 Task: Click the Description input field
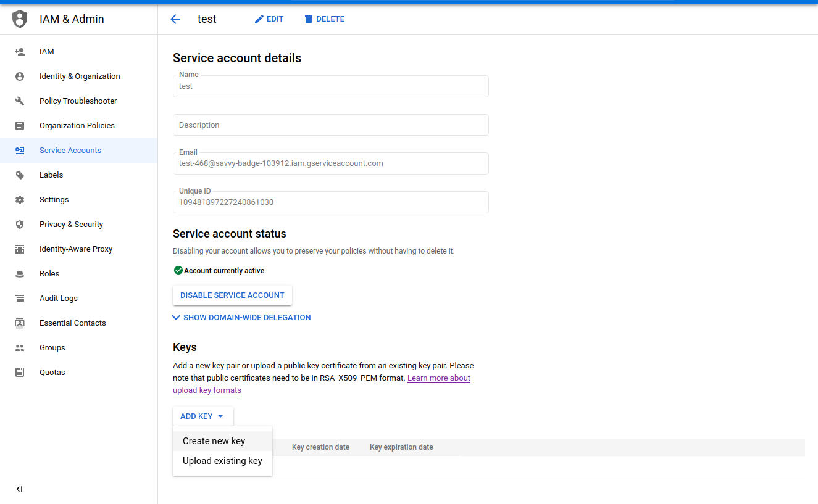[x=330, y=125]
